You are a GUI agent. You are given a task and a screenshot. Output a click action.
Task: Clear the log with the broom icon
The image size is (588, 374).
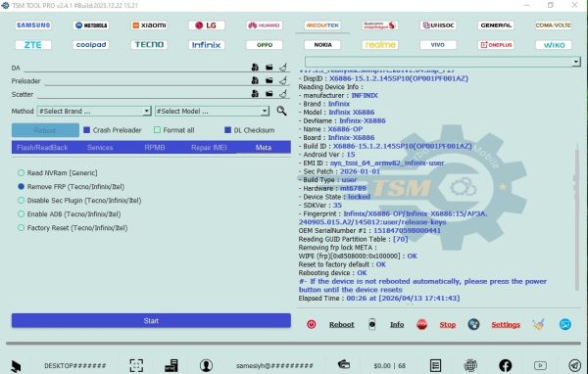(x=538, y=324)
